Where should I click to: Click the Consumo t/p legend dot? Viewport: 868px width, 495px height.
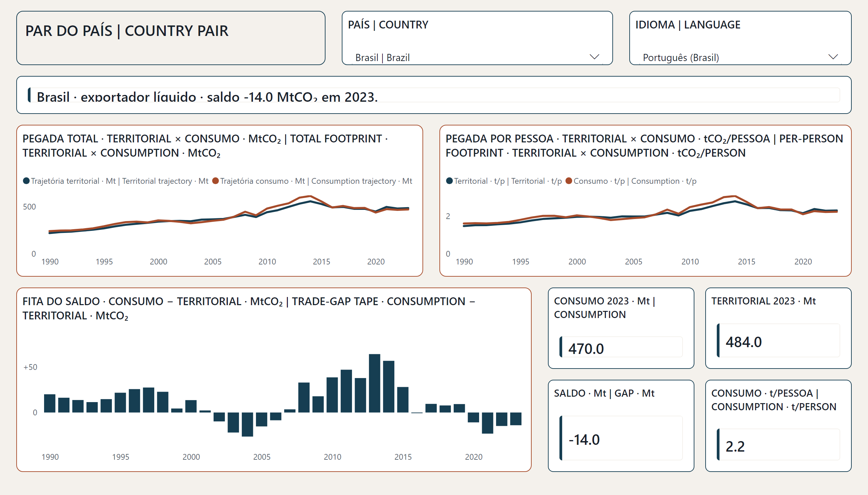pos(569,181)
